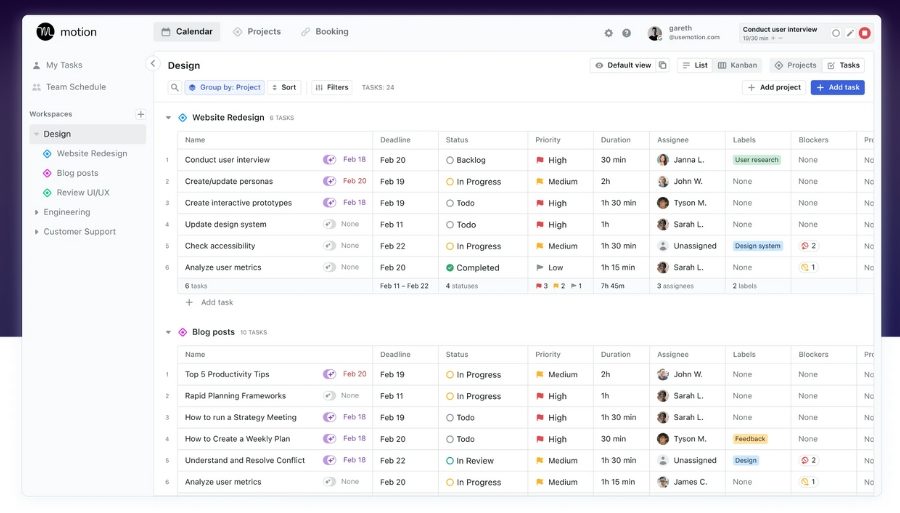Edit current task with pencil icon
Viewport: 900px width, 513px height.
[850, 33]
